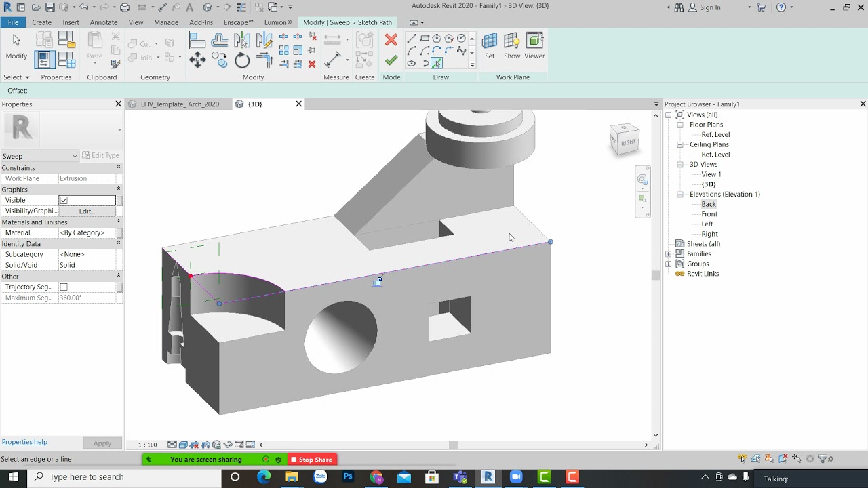The width and height of the screenshot is (868, 488).
Task: Expand the Families node
Action: (x=669, y=254)
